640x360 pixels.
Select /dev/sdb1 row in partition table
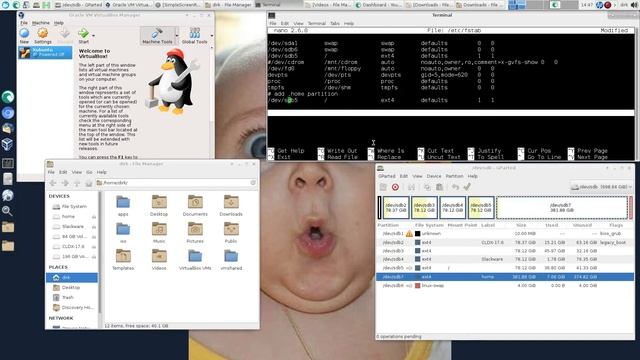point(505,234)
